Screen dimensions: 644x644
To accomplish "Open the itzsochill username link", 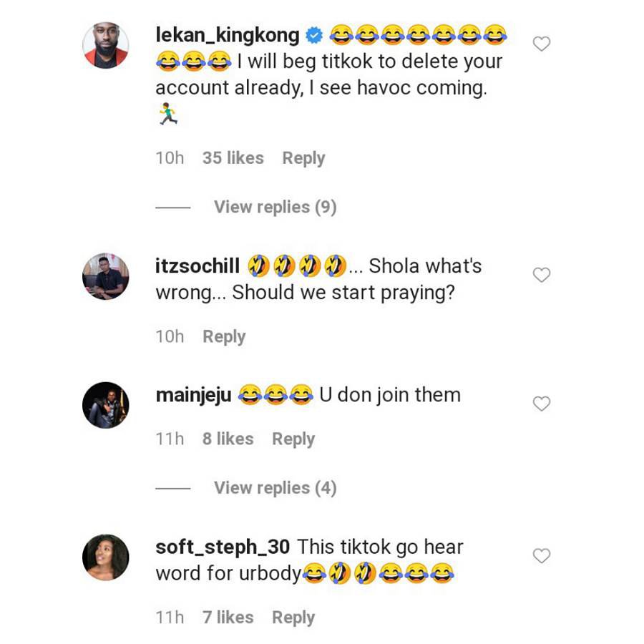I will tap(198, 266).
